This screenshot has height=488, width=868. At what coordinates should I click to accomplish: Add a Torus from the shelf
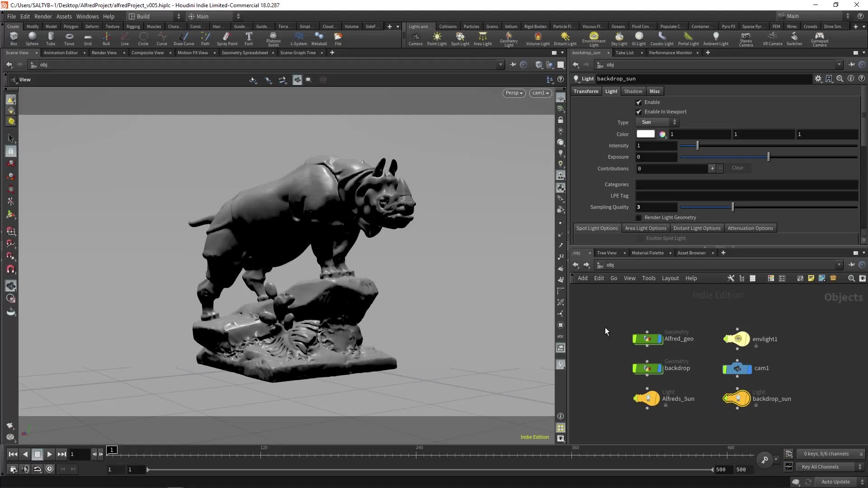tap(69, 39)
